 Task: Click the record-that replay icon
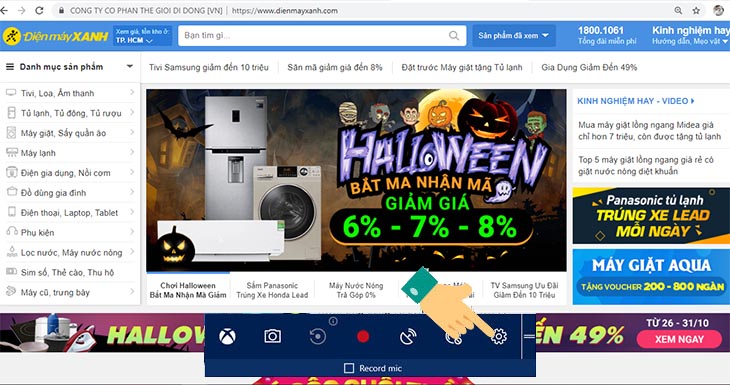318,336
